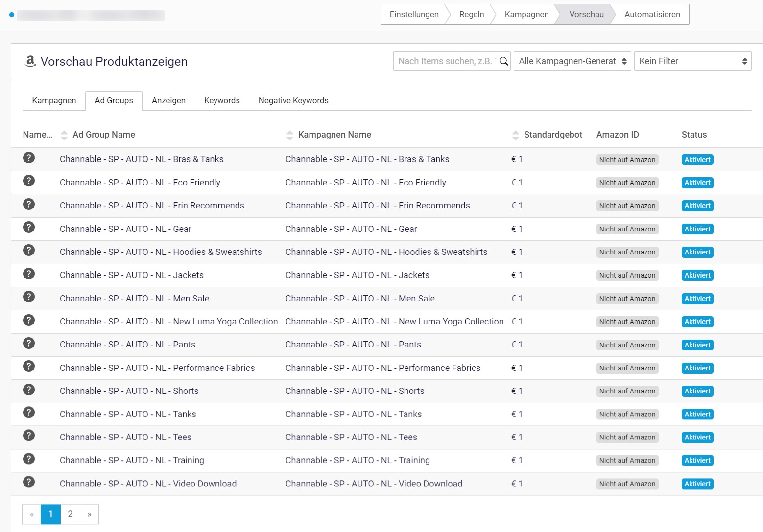
Task: Click ad group name ending in 'Men Sale'
Action: coord(134,299)
